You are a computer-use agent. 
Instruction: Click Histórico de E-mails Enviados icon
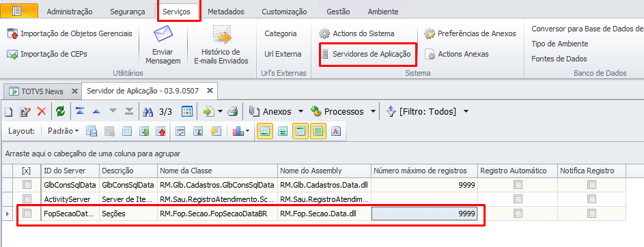coord(221,35)
